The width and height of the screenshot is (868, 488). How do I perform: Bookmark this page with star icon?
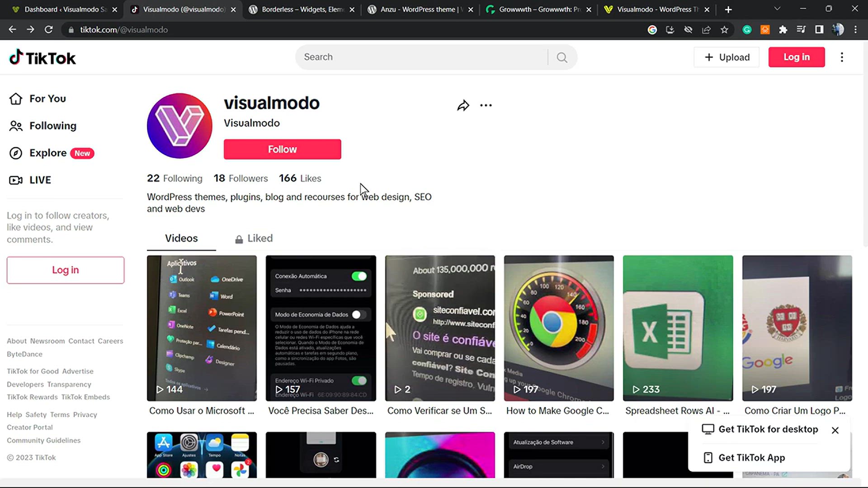(724, 30)
